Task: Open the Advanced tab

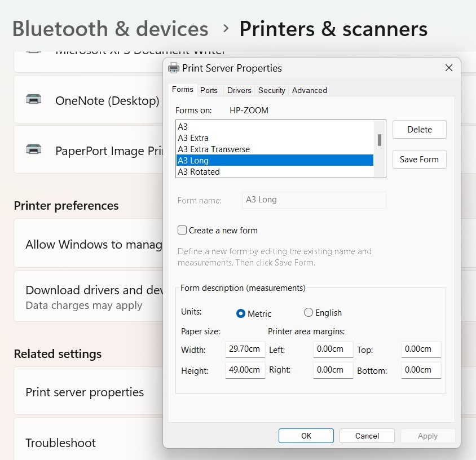Action: [x=308, y=90]
